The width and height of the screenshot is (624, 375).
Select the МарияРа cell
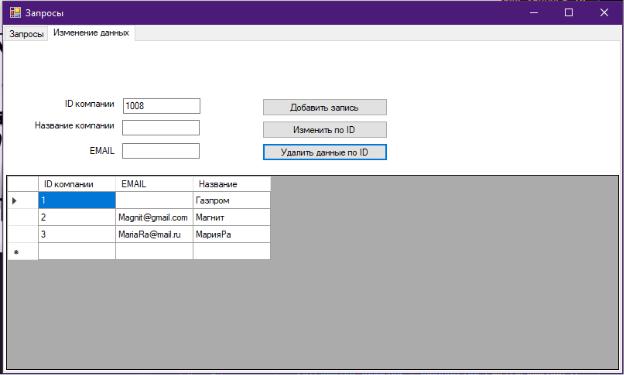pos(232,234)
